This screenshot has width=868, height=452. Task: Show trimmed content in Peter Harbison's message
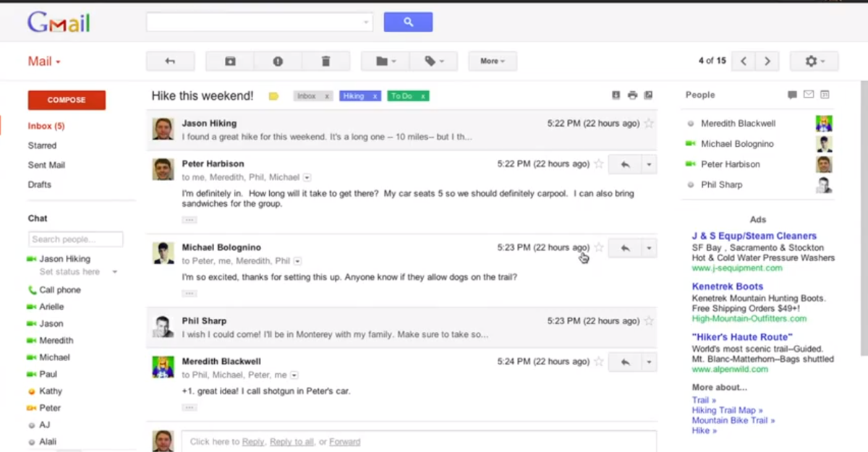[x=190, y=220]
